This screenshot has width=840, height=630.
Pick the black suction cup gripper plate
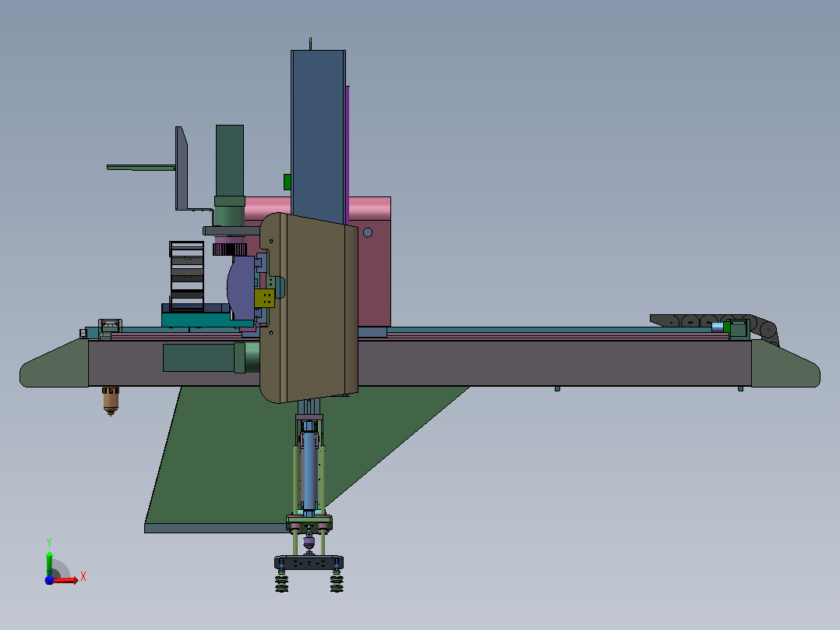pyautogui.click(x=309, y=562)
